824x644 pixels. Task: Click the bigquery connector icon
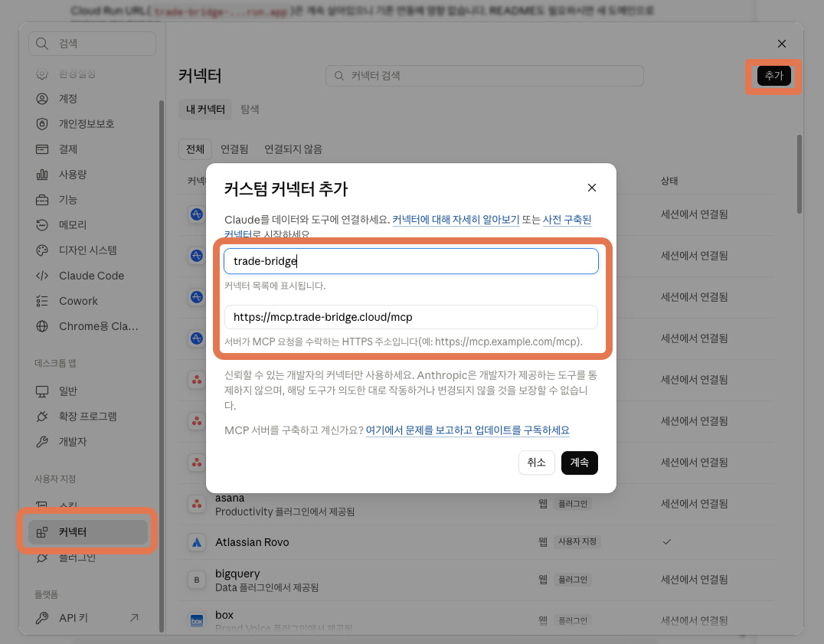point(197,580)
